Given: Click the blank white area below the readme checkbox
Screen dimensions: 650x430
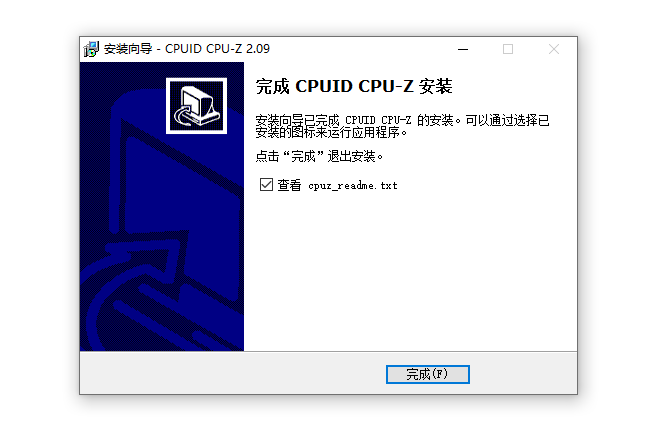Looking at the screenshot, I should [x=410, y=270].
